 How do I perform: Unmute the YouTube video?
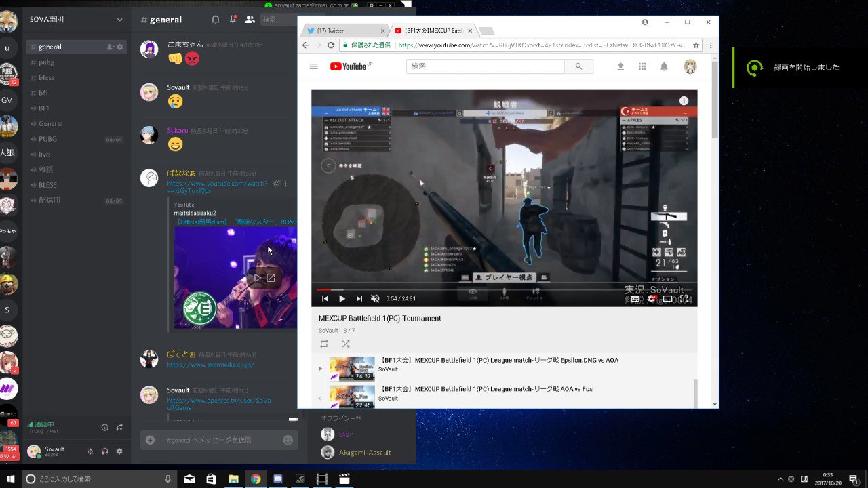click(375, 298)
